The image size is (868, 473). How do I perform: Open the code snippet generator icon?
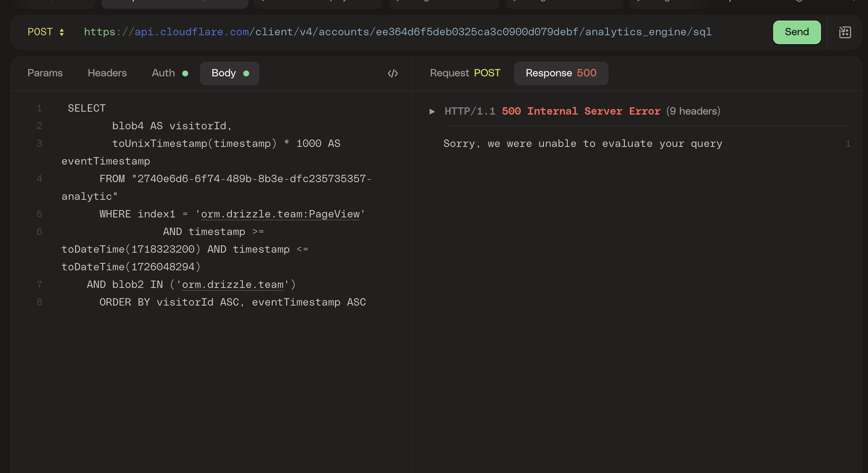393,73
